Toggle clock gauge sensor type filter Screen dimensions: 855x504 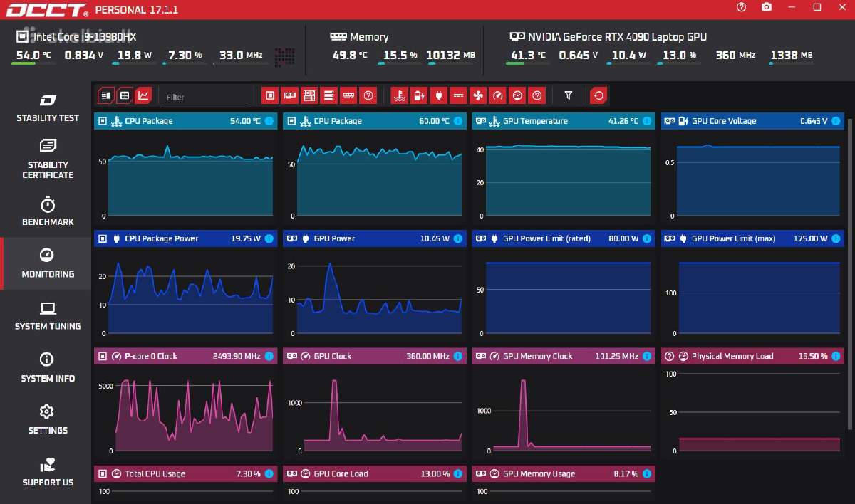[497, 95]
